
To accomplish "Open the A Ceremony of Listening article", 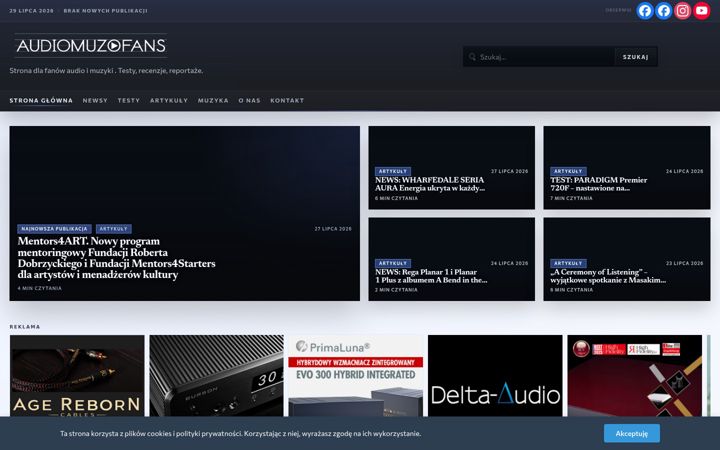I will point(608,276).
